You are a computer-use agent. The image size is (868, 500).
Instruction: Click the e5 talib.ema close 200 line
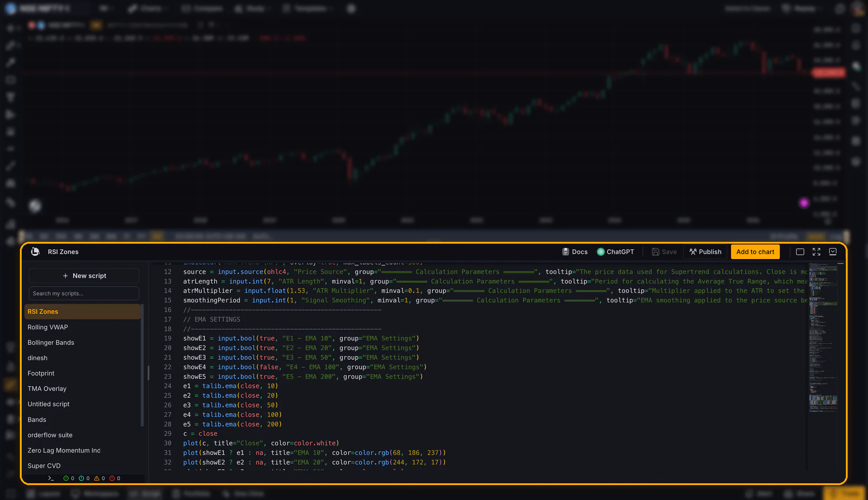click(232, 425)
